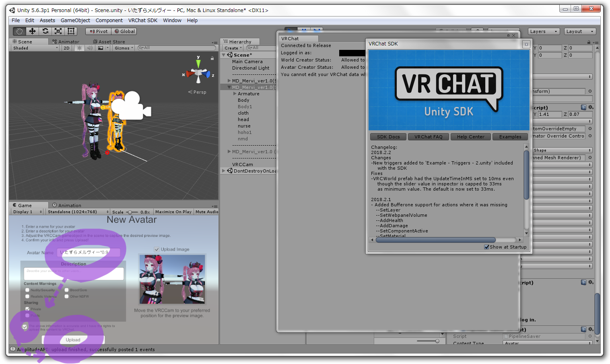Check the Blood/Gore content warning
Viewport: 610px width, 364px height.
[x=66, y=290]
